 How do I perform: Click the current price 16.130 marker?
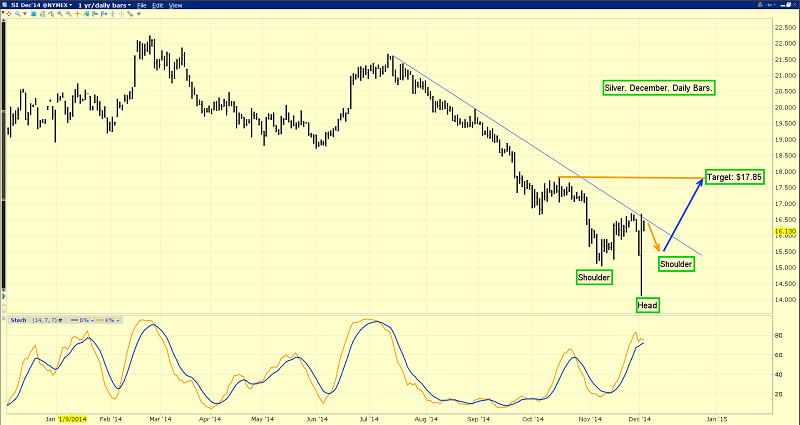(784, 231)
